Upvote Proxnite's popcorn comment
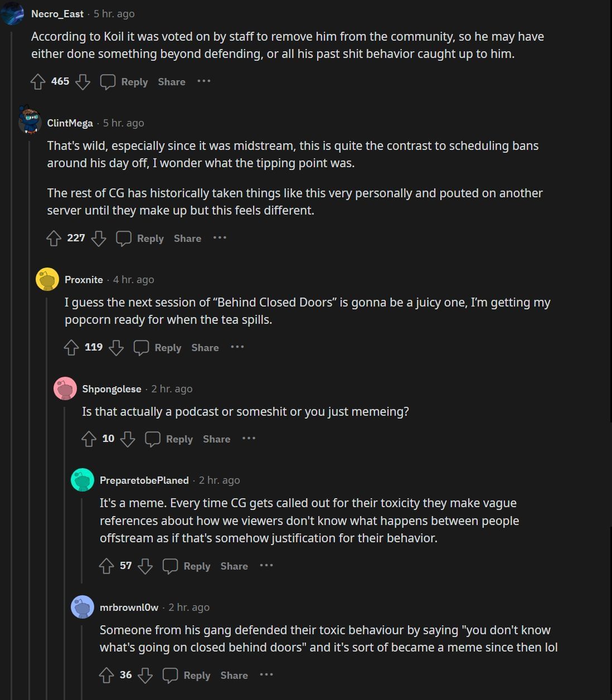 71,347
